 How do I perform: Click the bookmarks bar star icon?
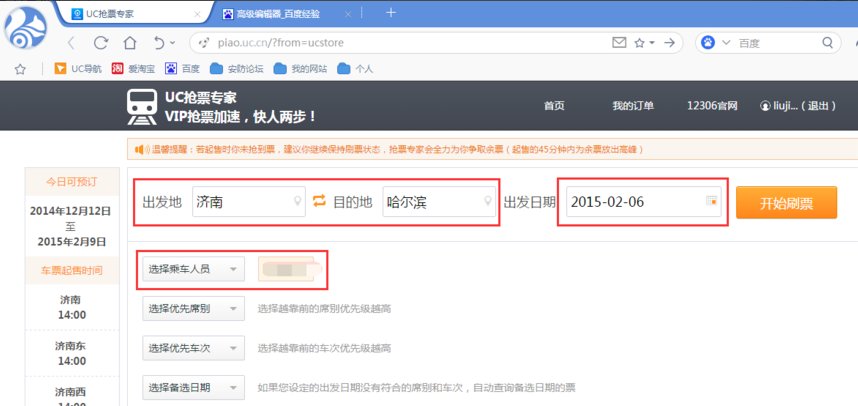20,69
